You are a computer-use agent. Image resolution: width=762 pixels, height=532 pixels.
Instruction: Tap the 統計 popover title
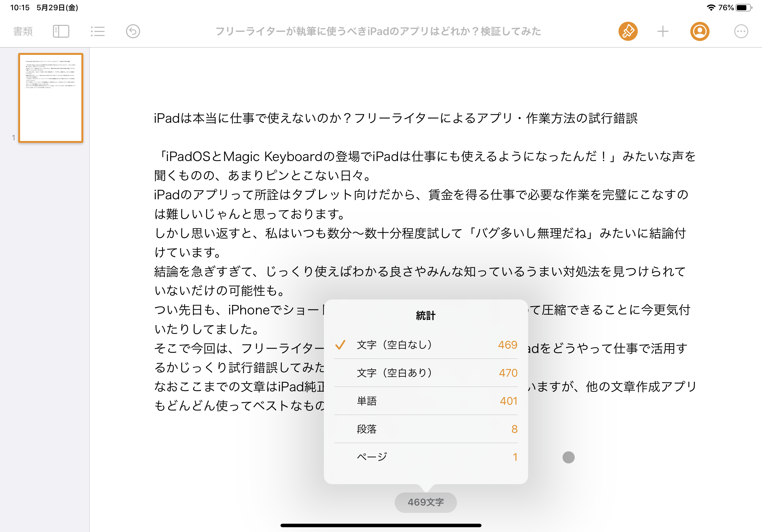(x=425, y=315)
